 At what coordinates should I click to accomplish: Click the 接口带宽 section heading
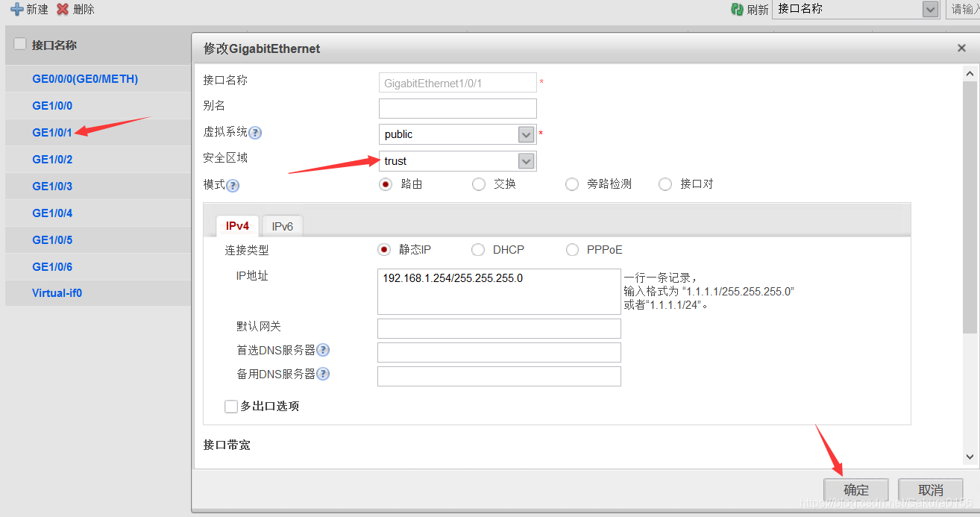(227, 445)
